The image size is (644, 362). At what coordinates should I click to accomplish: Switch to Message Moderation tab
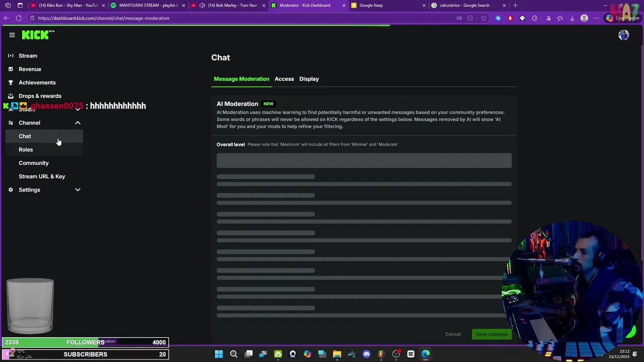click(242, 79)
